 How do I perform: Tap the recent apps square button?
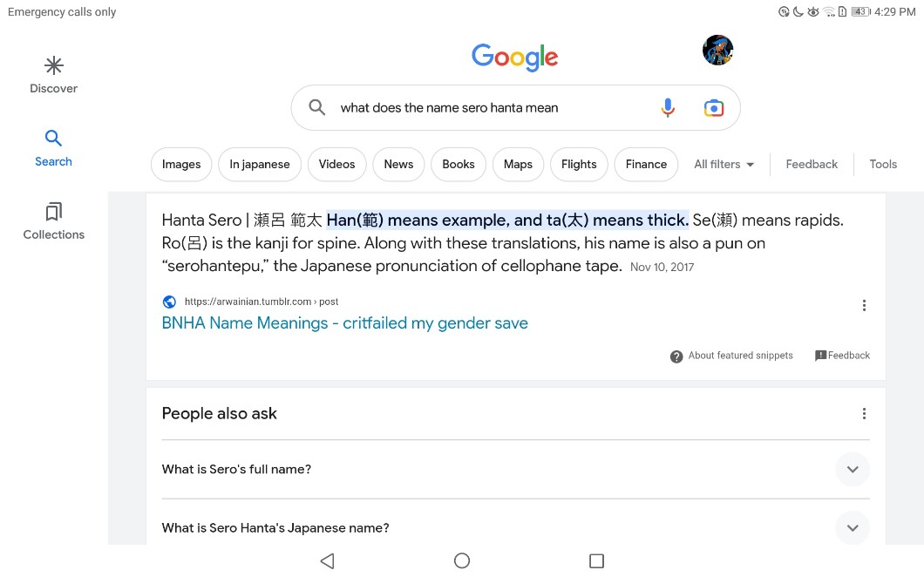pos(596,560)
